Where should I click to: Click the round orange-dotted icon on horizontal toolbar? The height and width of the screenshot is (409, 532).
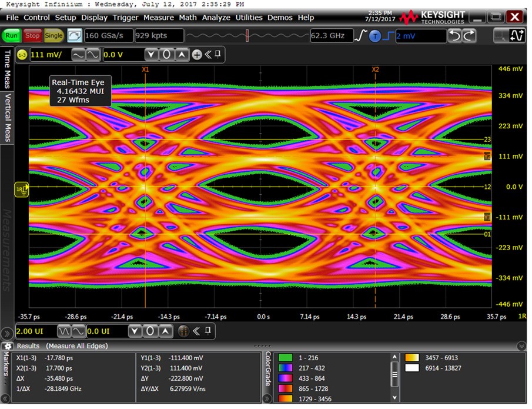coord(183,331)
